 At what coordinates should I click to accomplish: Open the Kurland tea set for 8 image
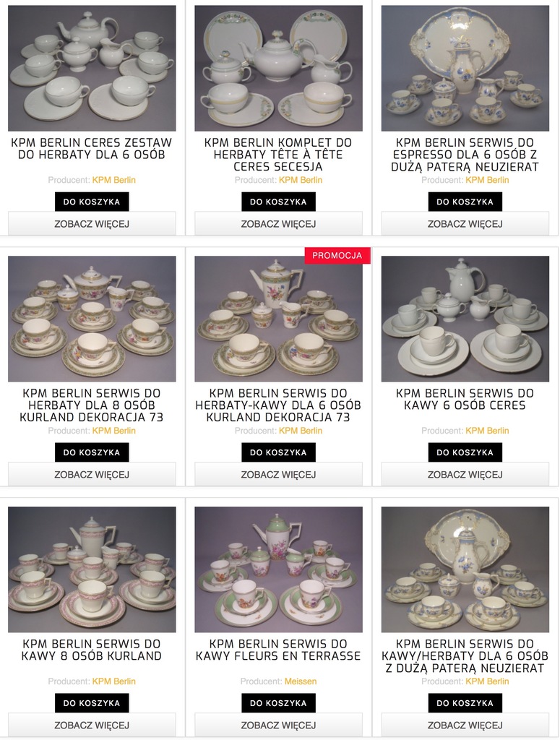92,319
